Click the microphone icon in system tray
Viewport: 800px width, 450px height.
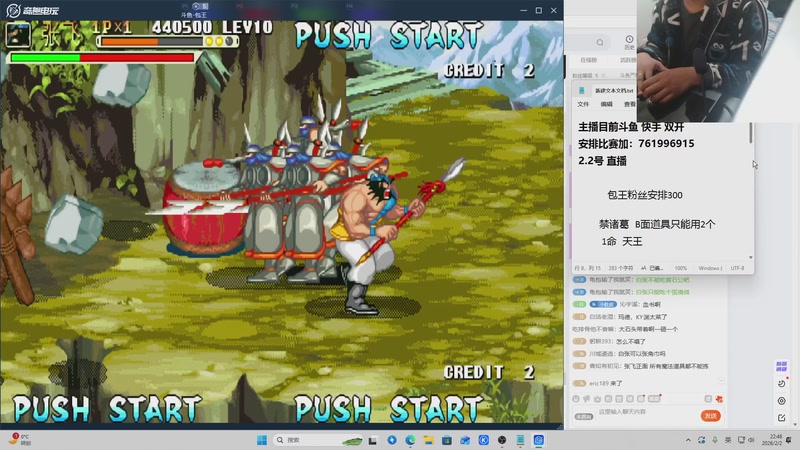715,440
